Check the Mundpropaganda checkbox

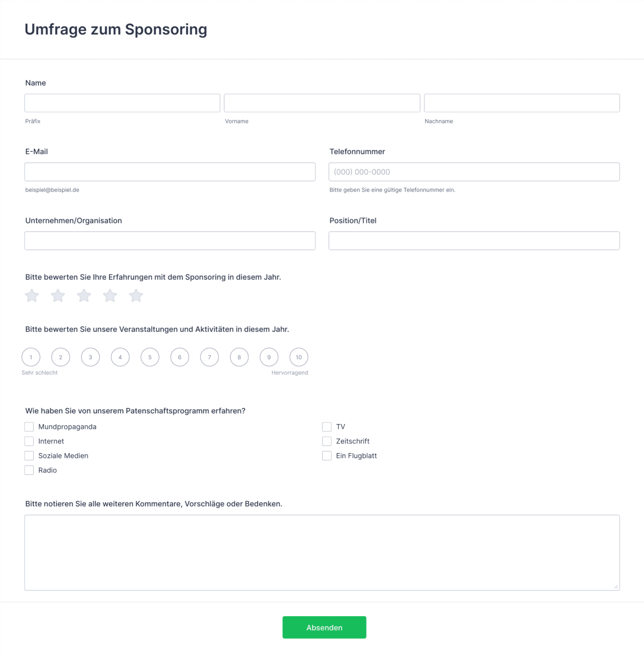pyautogui.click(x=29, y=426)
